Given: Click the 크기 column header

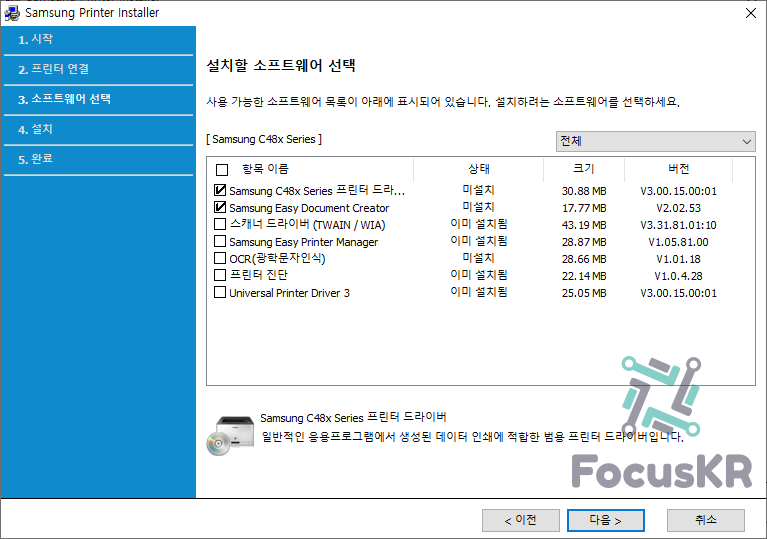Looking at the screenshot, I should [x=584, y=169].
